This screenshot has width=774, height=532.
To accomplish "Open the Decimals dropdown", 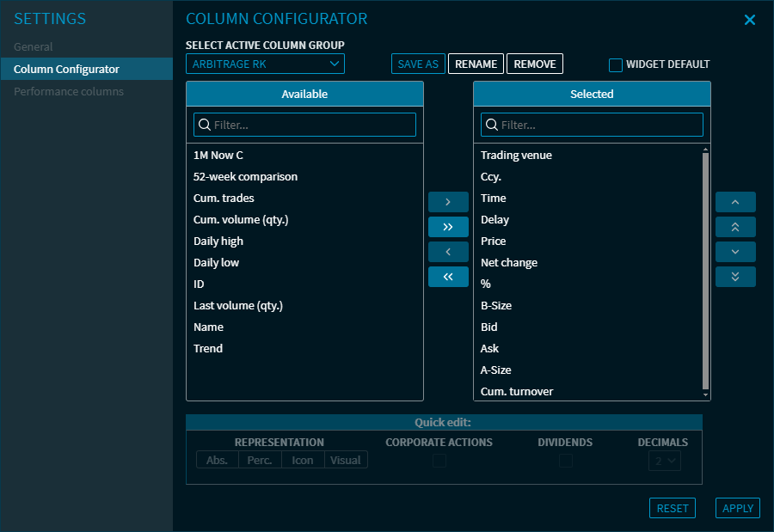I will tap(664, 461).
